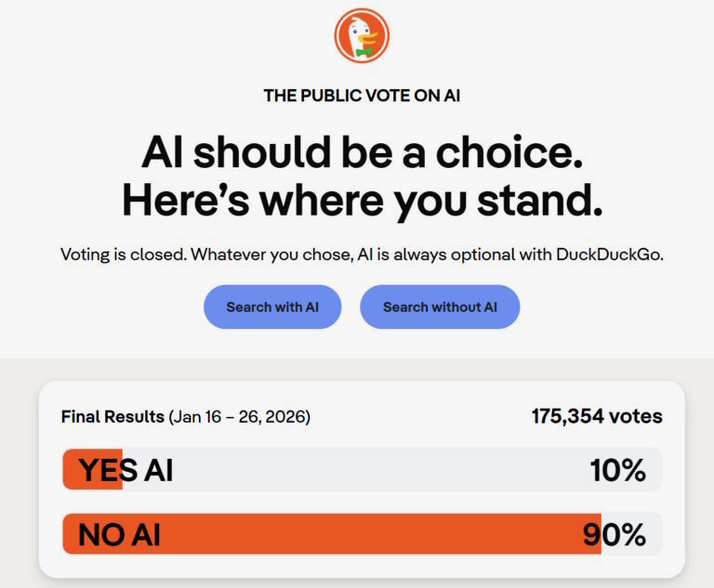The height and width of the screenshot is (588, 714).
Task: Click the 10% result figure
Action: 617,471
